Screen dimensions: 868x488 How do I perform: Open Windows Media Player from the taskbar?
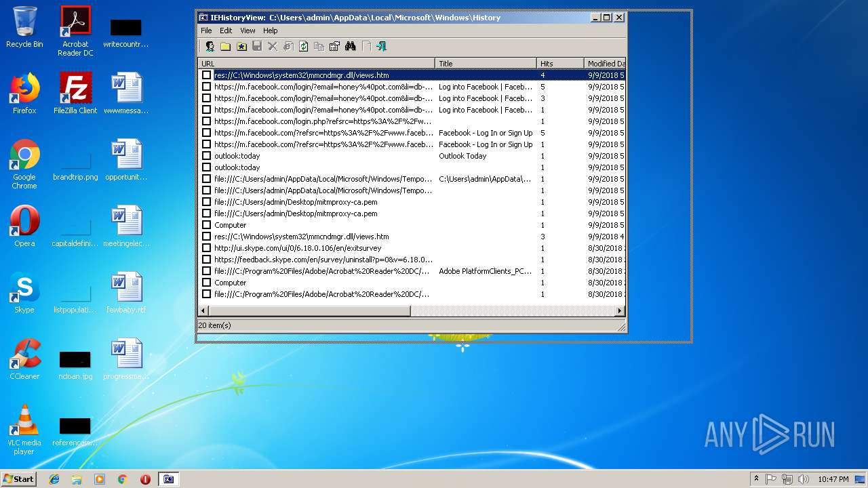pos(100,479)
